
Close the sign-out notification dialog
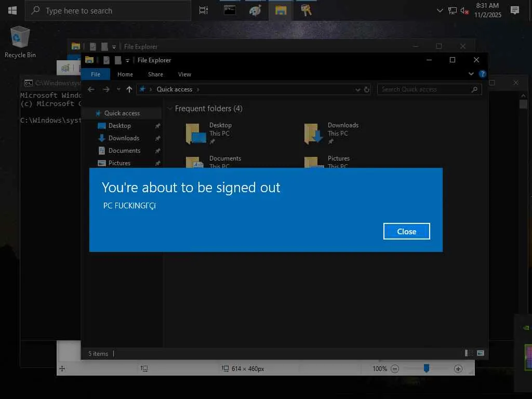406,231
